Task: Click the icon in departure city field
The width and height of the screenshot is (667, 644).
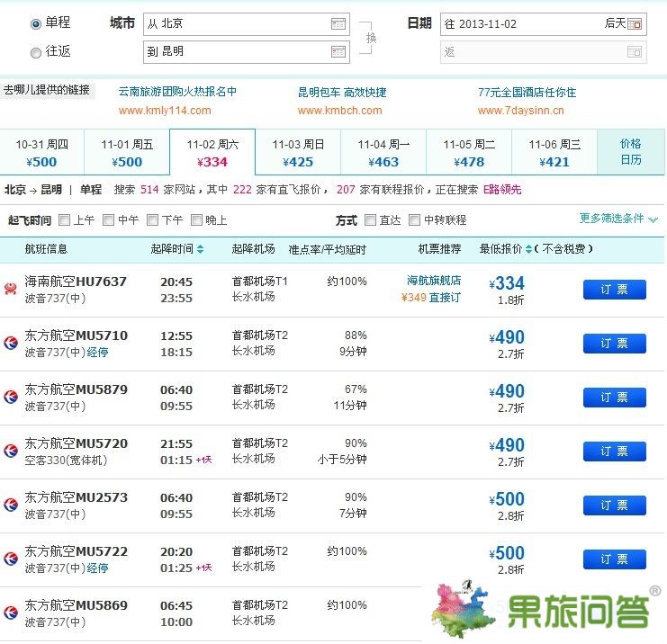Action: tap(338, 23)
